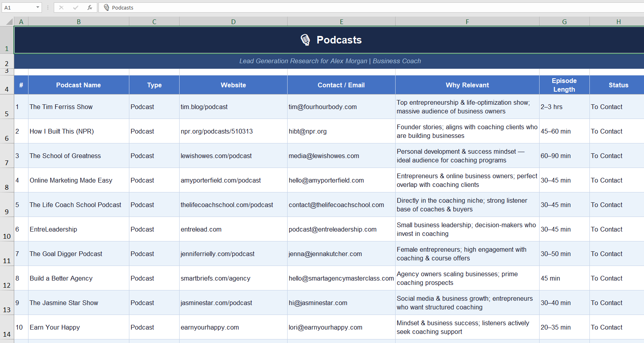The height and width of the screenshot is (343, 644).
Task: Click the Podcasts title cell
Action: pyautogui.click(x=329, y=40)
